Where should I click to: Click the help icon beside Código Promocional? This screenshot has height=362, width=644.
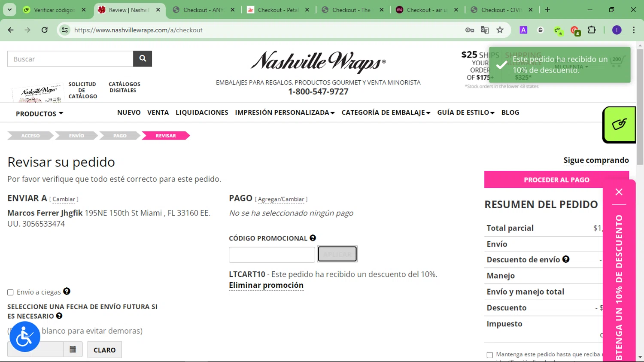313,238
